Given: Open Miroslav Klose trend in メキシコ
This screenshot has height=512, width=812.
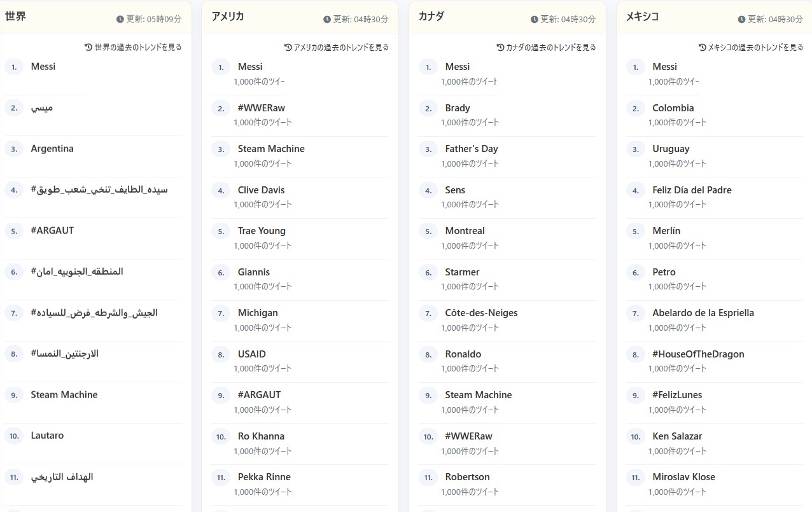Looking at the screenshot, I should point(683,477).
